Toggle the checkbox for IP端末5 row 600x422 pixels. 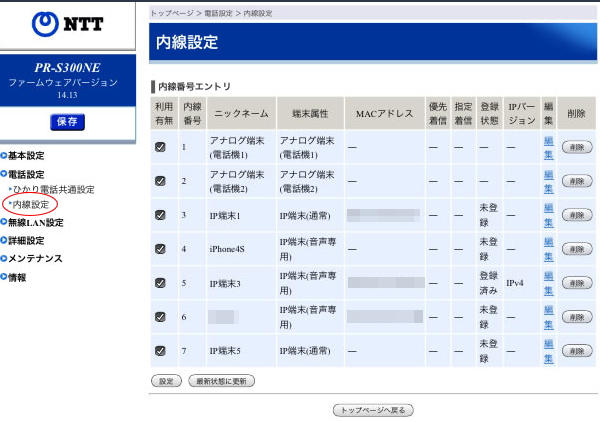160,351
